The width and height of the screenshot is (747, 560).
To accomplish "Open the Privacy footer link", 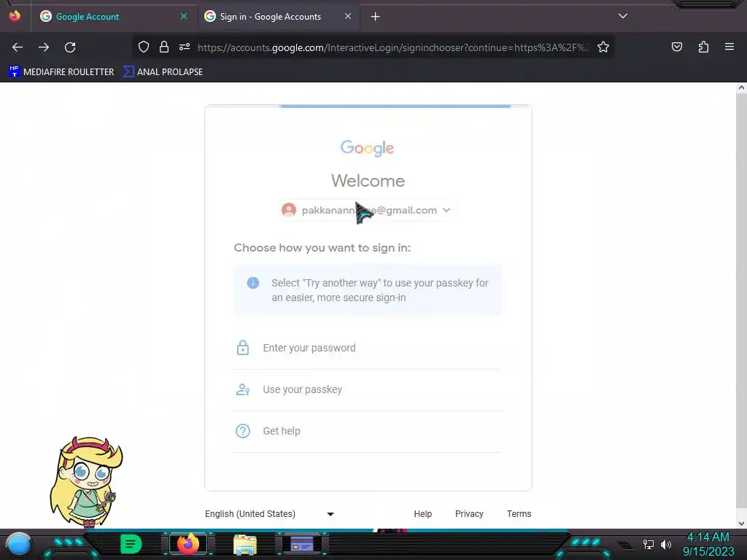I will pyautogui.click(x=469, y=514).
